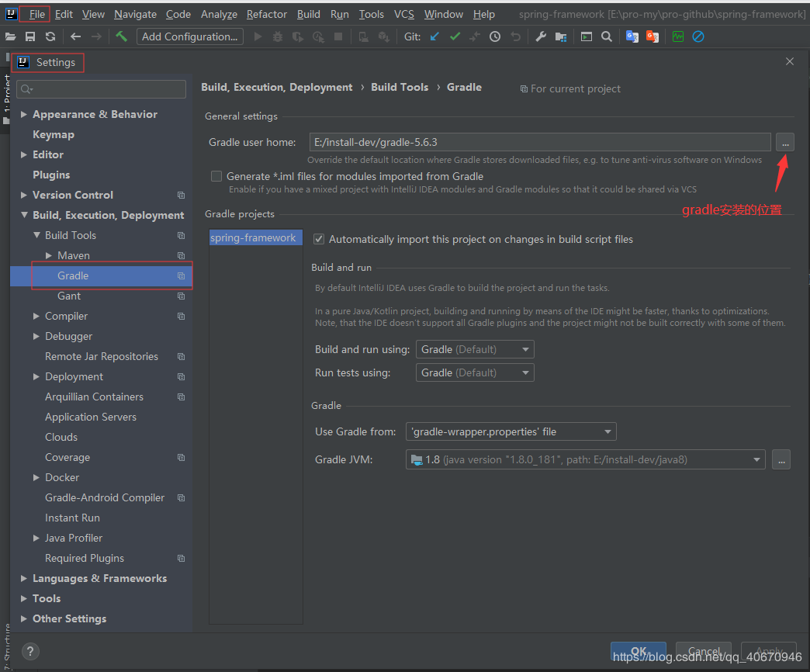Click the Run Anything terminal window icon

click(x=587, y=36)
